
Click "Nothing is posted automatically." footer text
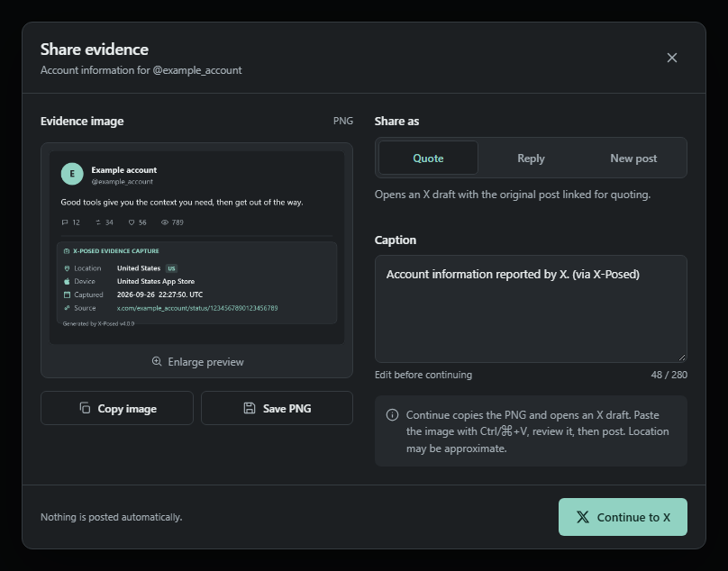pyautogui.click(x=112, y=517)
